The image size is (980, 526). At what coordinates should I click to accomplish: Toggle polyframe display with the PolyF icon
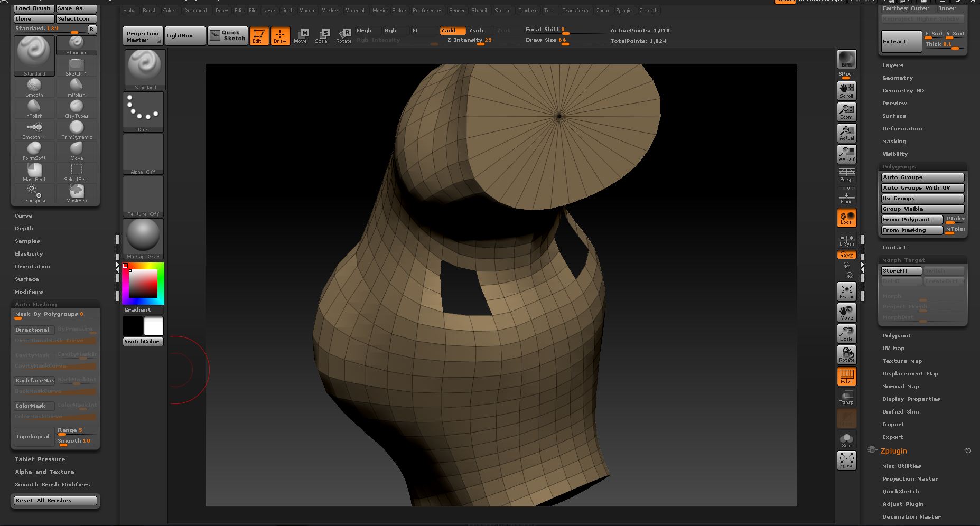(x=846, y=375)
